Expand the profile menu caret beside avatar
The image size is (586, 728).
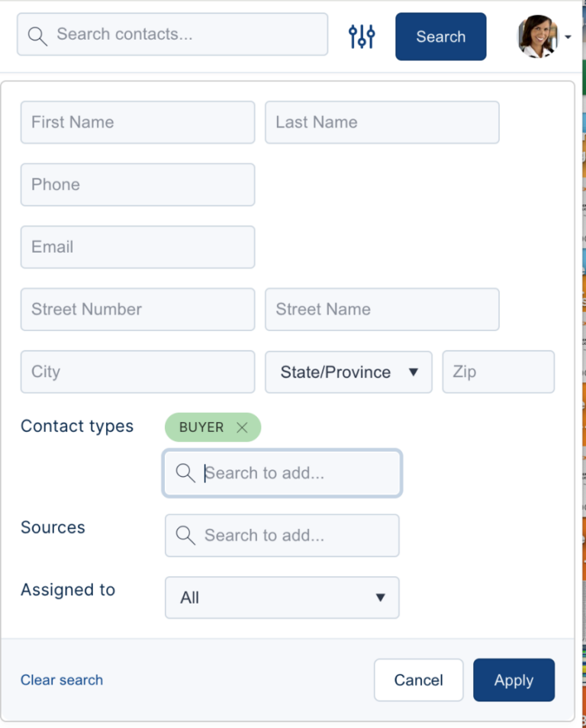coord(568,37)
